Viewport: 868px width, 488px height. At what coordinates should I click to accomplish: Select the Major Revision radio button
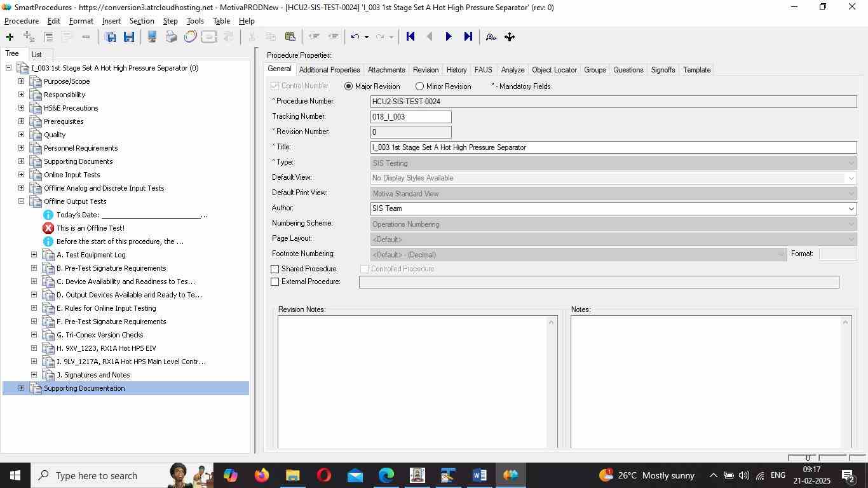pos(348,86)
